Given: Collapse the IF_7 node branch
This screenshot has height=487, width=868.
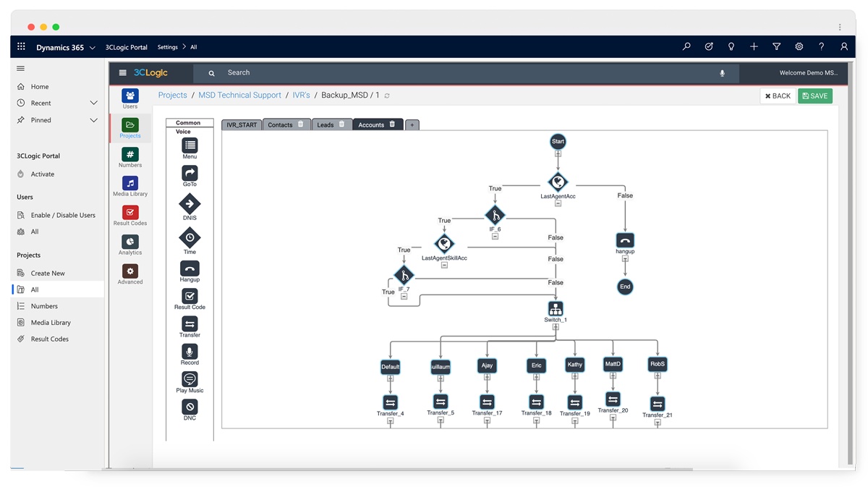Looking at the screenshot, I should [404, 296].
